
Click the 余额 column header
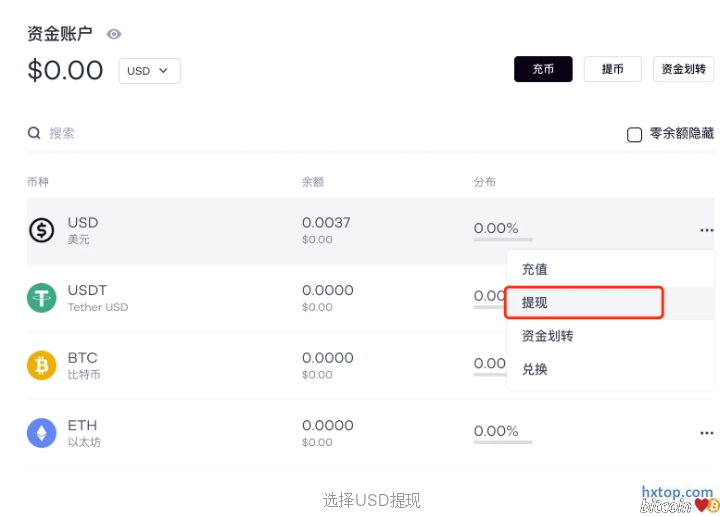point(313,182)
